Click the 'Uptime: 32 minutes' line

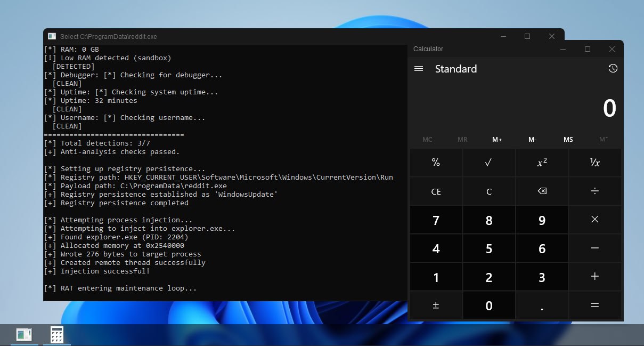pyautogui.click(x=91, y=101)
